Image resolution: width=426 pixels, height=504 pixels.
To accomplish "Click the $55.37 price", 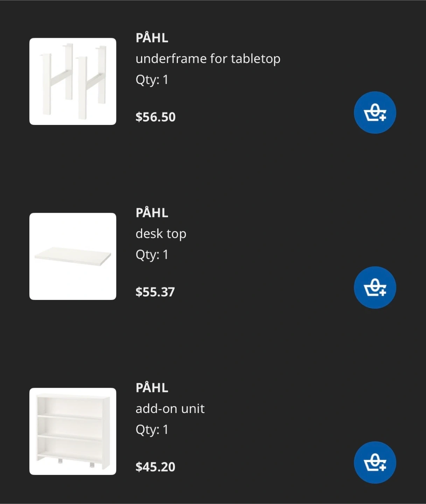I will click(x=155, y=292).
